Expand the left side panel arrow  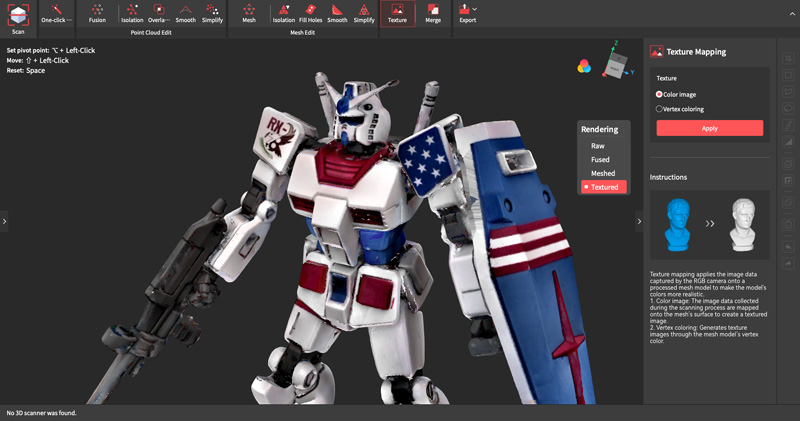(x=4, y=221)
